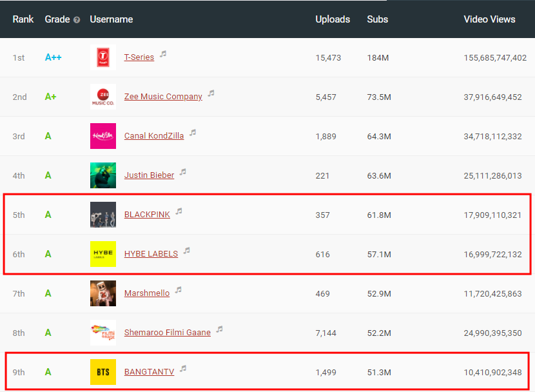Open the Justin Bieber avatar image

(103, 175)
